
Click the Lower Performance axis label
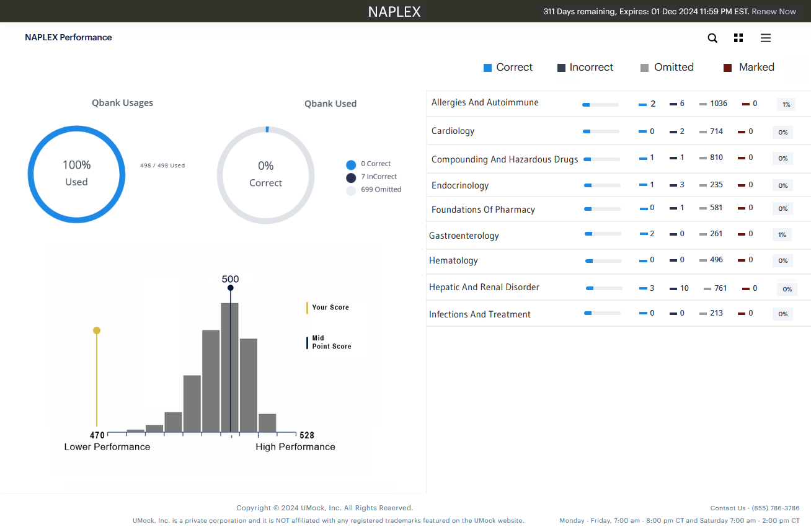click(107, 447)
